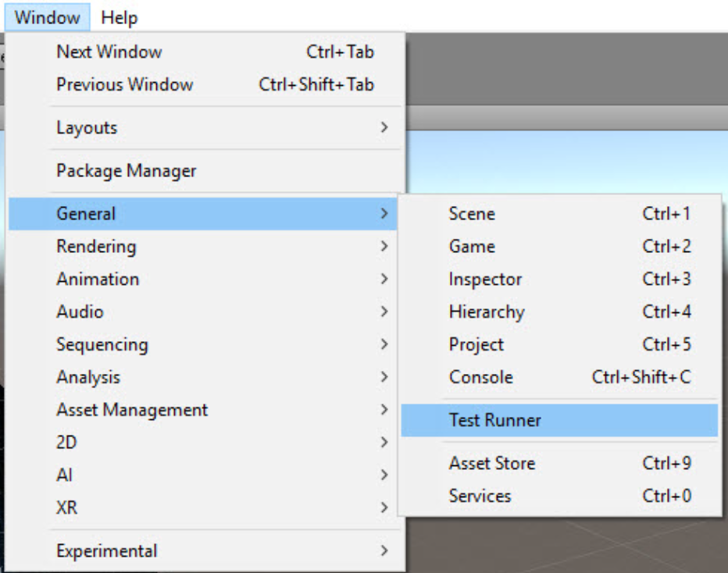Open the Scene window

472,214
